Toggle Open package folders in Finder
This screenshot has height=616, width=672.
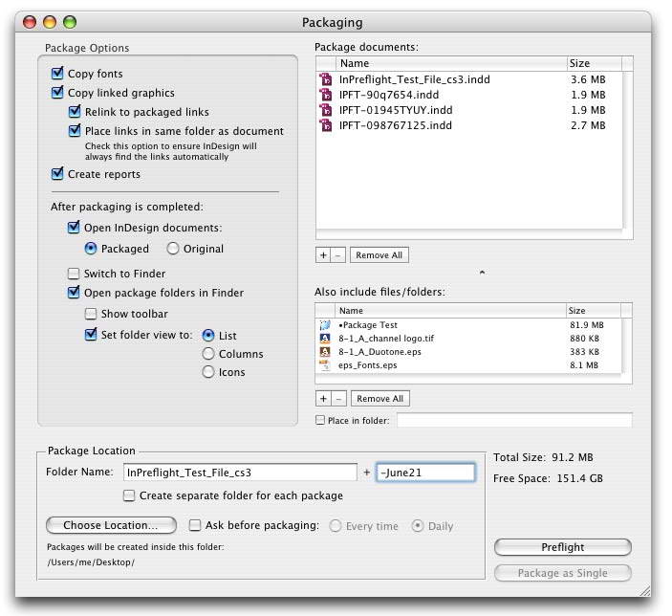(x=74, y=292)
